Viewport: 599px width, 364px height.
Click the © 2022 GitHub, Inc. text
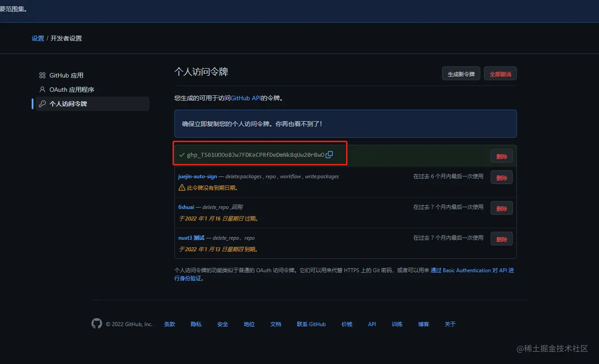click(x=129, y=324)
